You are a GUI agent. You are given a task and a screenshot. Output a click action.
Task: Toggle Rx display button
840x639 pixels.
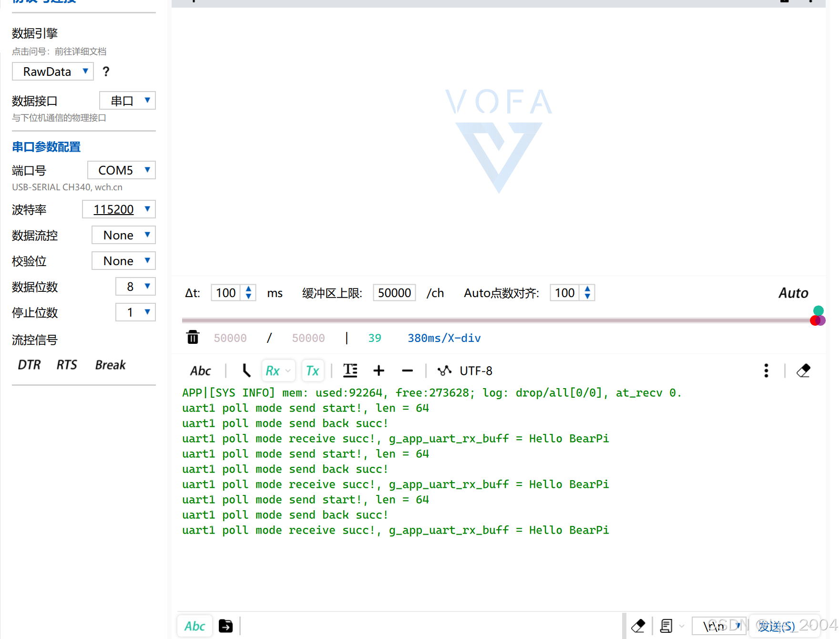[273, 371]
